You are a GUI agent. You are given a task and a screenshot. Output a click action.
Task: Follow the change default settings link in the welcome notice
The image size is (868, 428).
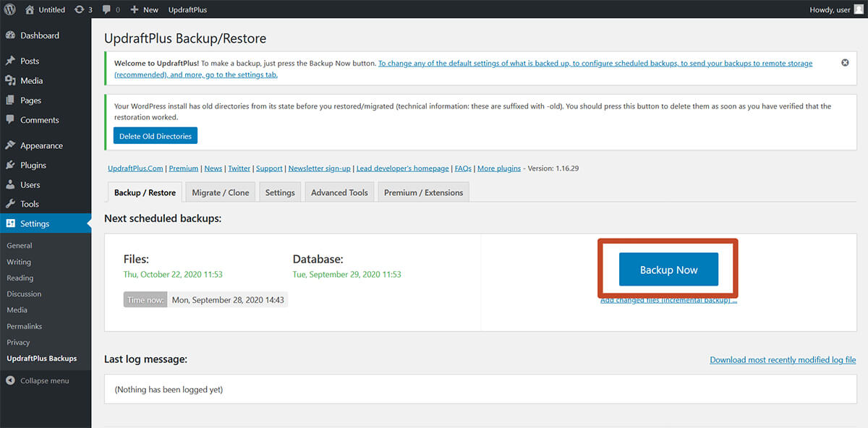463,69
